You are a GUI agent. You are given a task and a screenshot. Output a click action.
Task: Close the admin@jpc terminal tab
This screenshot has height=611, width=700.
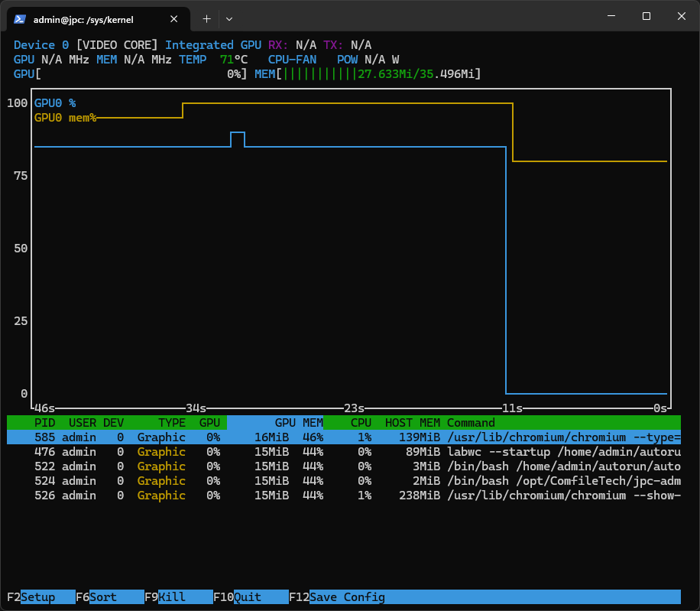[x=174, y=19]
